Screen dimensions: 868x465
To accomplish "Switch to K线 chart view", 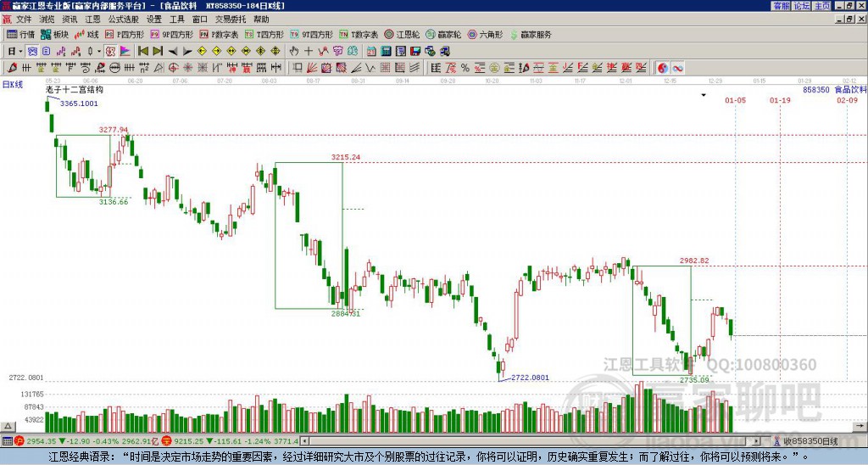I will (87, 34).
